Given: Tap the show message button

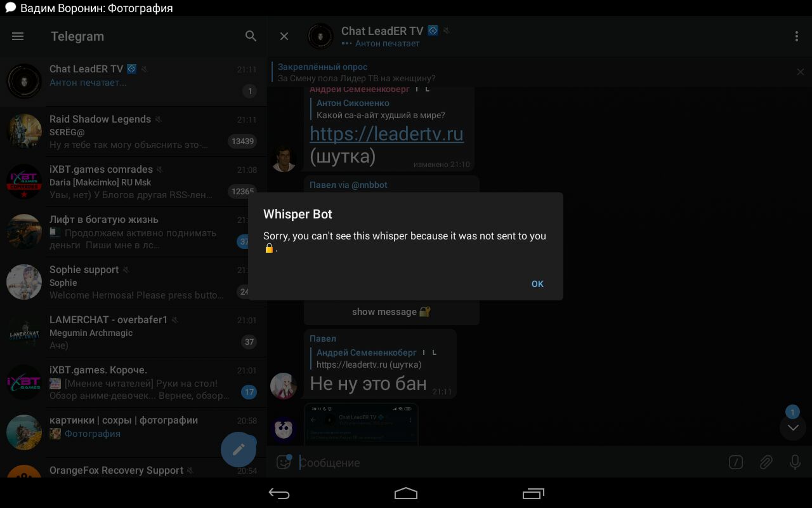Looking at the screenshot, I should 391,312.
